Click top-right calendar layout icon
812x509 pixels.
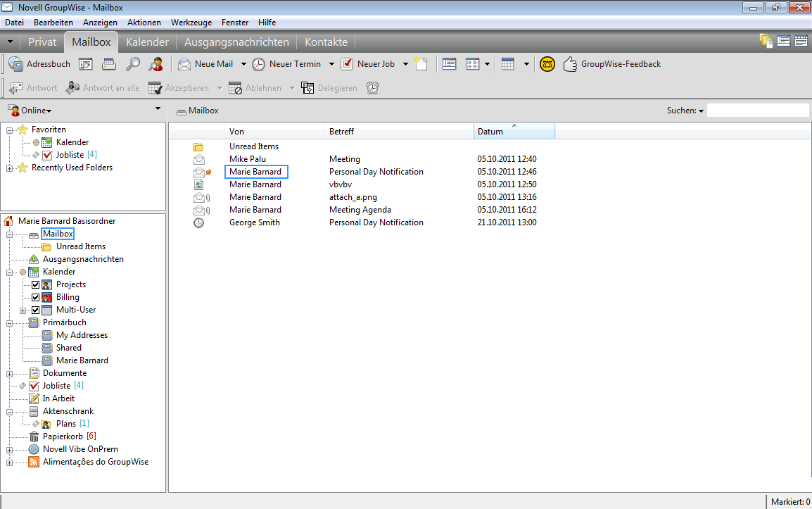[801, 41]
